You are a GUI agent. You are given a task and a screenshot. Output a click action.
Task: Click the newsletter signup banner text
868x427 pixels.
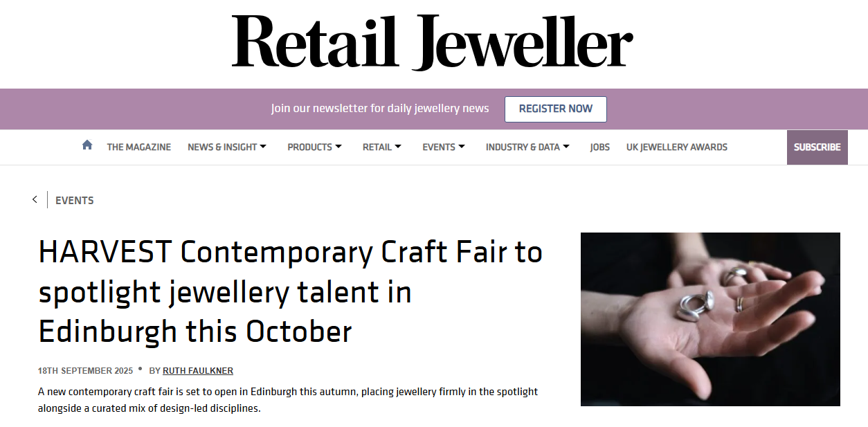(x=380, y=109)
